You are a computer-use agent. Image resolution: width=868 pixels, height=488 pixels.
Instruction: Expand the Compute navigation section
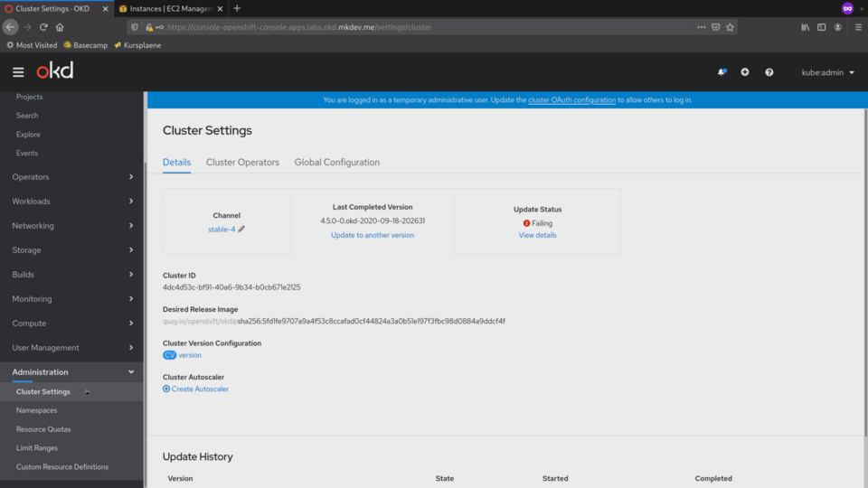pyautogui.click(x=72, y=324)
